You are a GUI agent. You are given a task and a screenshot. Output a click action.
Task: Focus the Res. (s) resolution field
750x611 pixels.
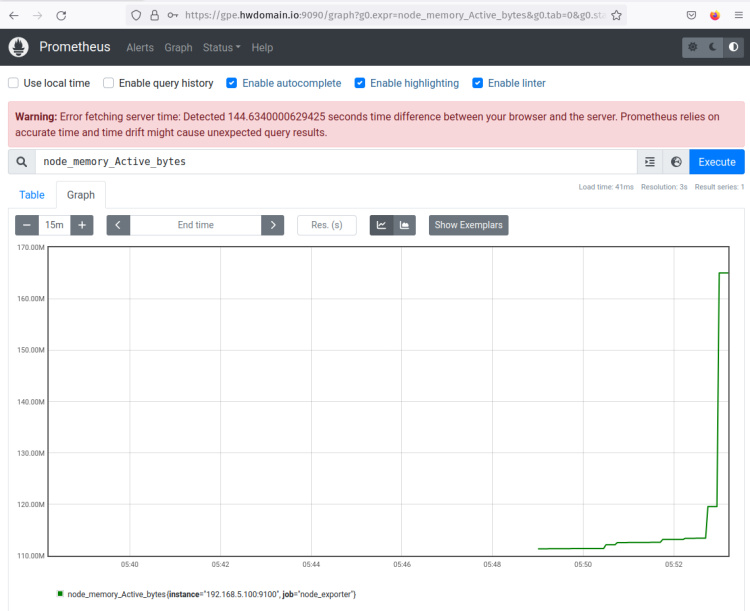[327, 225]
